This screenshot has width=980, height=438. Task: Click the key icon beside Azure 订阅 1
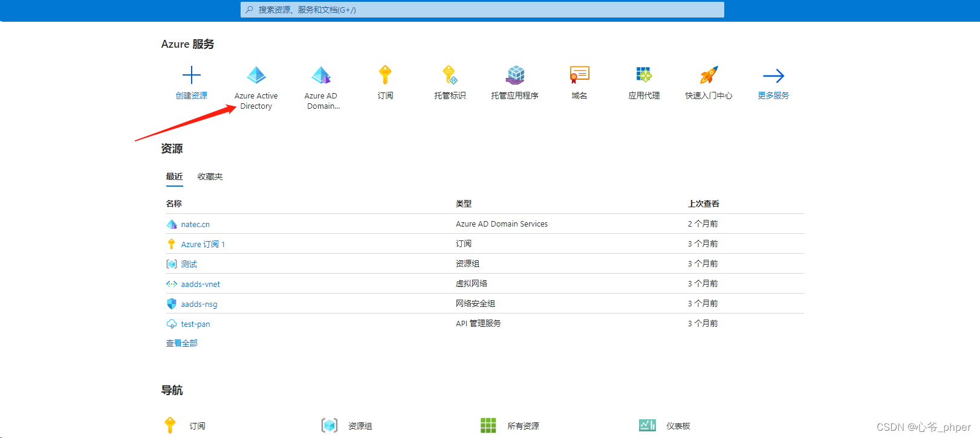(x=171, y=244)
